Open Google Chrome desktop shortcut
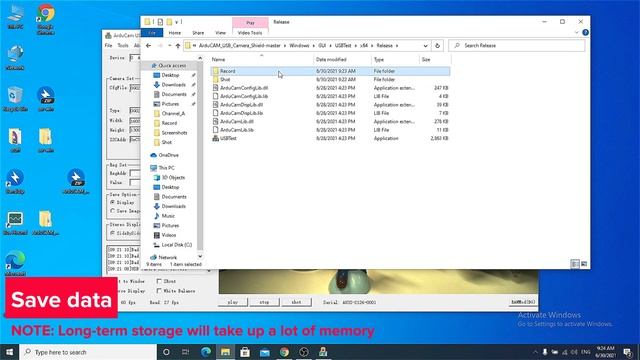This screenshot has width=640, height=360. click(x=45, y=19)
